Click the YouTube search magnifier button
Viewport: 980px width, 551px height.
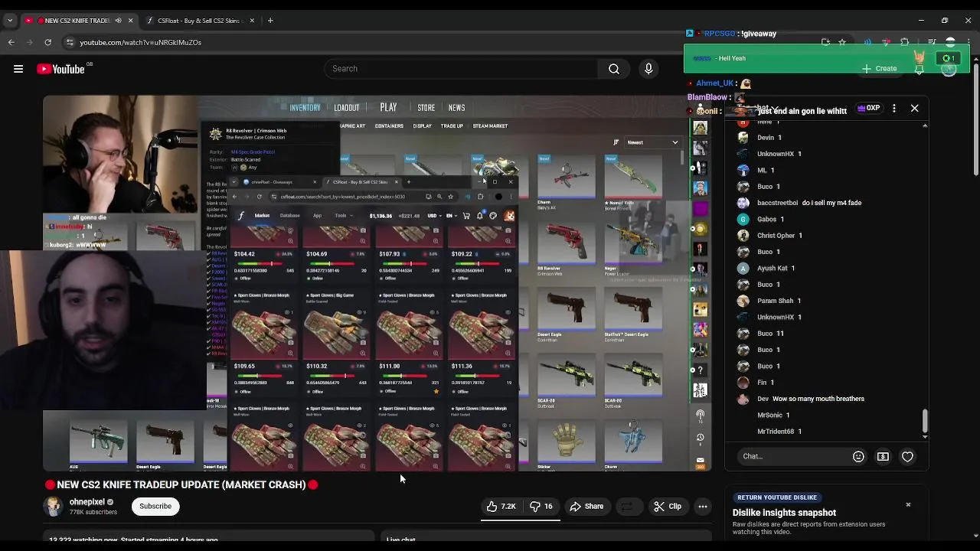[x=614, y=69]
